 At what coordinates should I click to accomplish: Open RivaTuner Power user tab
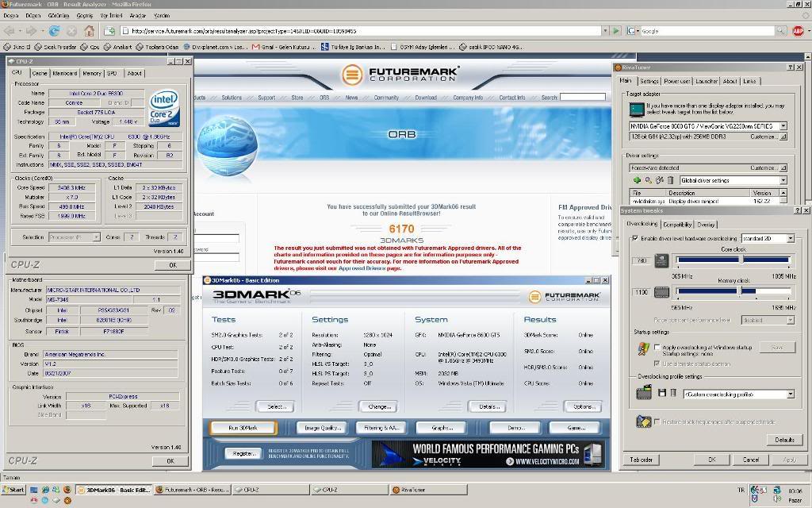pyautogui.click(x=677, y=82)
